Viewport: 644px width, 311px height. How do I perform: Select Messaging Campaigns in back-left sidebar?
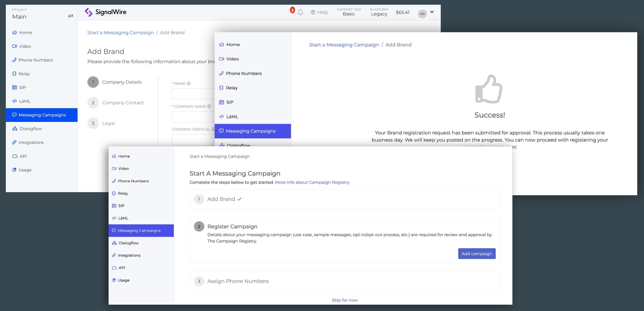pyautogui.click(x=42, y=115)
